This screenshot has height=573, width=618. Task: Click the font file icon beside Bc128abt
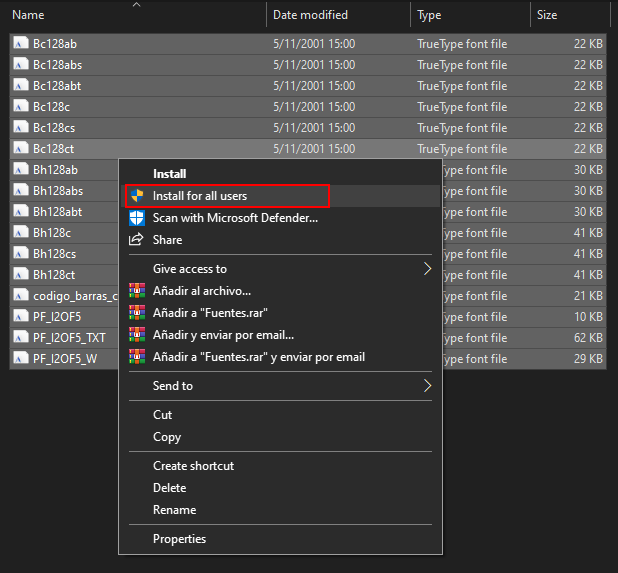click(x=20, y=86)
